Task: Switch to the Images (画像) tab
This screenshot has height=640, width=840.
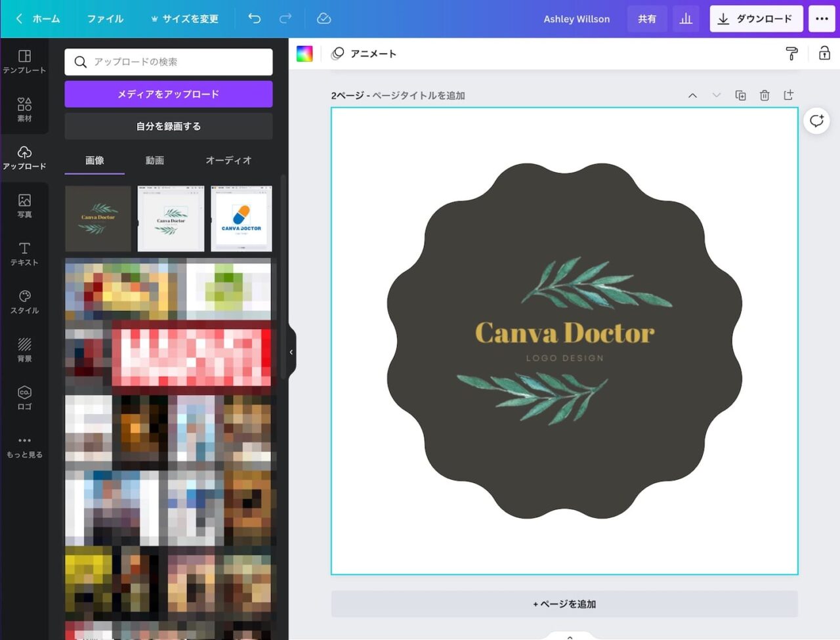Action: pyautogui.click(x=94, y=160)
